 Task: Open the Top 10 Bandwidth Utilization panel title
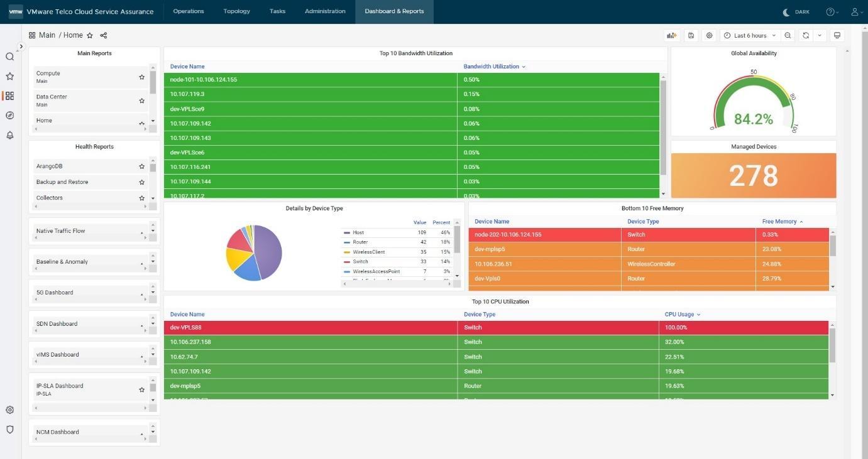pyautogui.click(x=416, y=53)
